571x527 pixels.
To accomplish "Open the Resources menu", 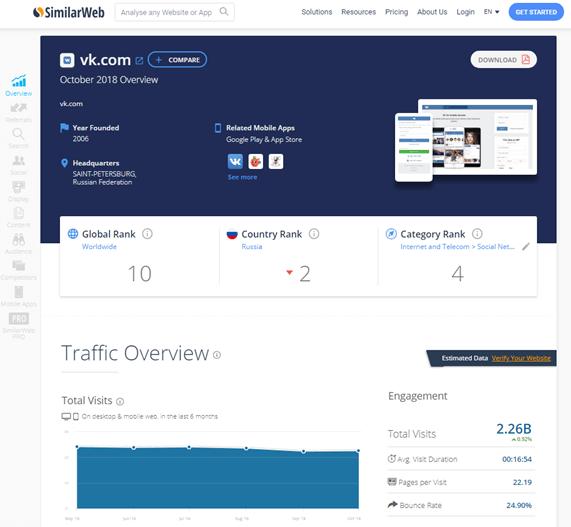I will [x=358, y=12].
